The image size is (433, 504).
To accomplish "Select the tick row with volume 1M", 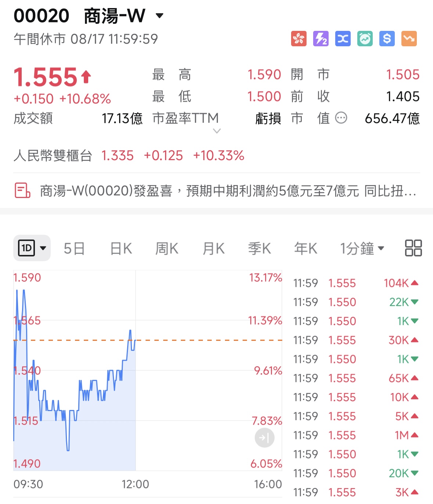I will point(356,435).
